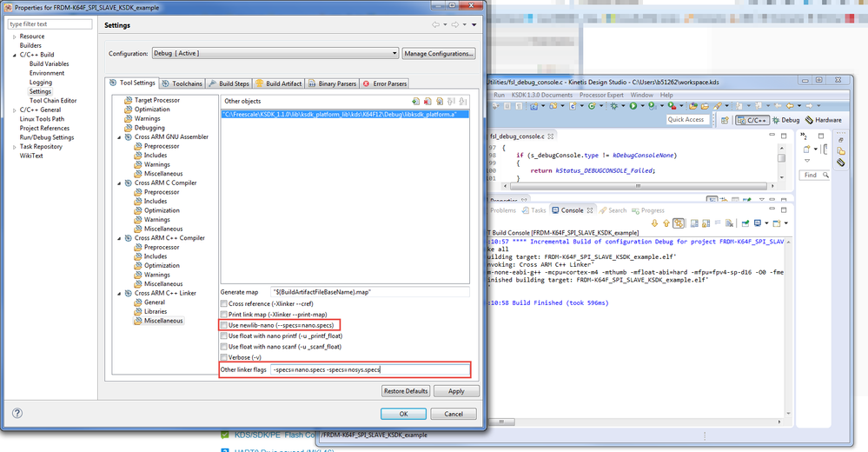The width and height of the screenshot is (868, 452).
Task: Switch to the Toolchains tab
Action: point(182,83)
